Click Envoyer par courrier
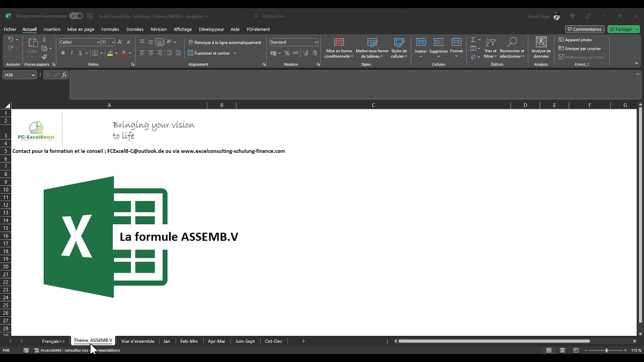The height and width of the screenshot is (362, 644). [x=580, y=48]
